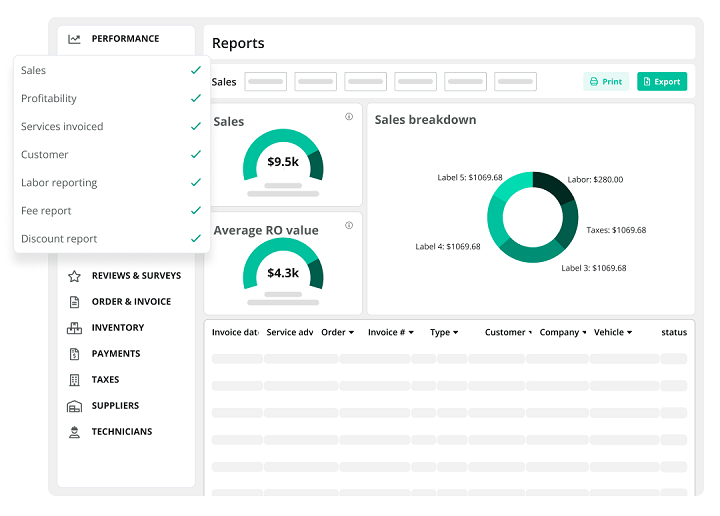Click the Taxes building icon
The width and height of the screenshot is (720, 516).
tap(74, 380)
